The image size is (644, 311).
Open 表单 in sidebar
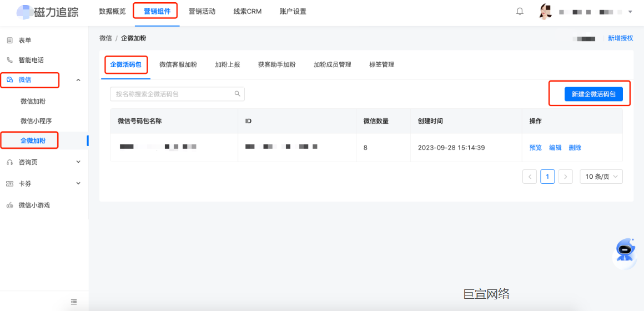[24, 40]
